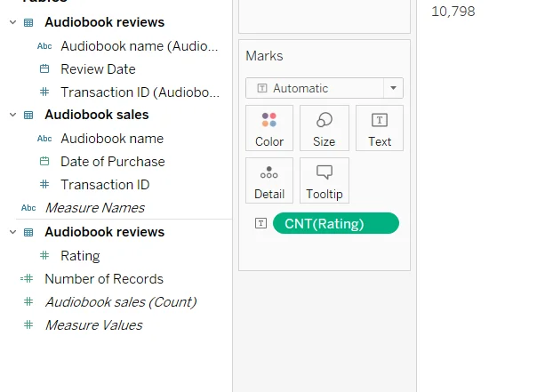Click the Abc icon beside Measure Names
Viewport: 553px width, 392px height.
pos(28,208)
